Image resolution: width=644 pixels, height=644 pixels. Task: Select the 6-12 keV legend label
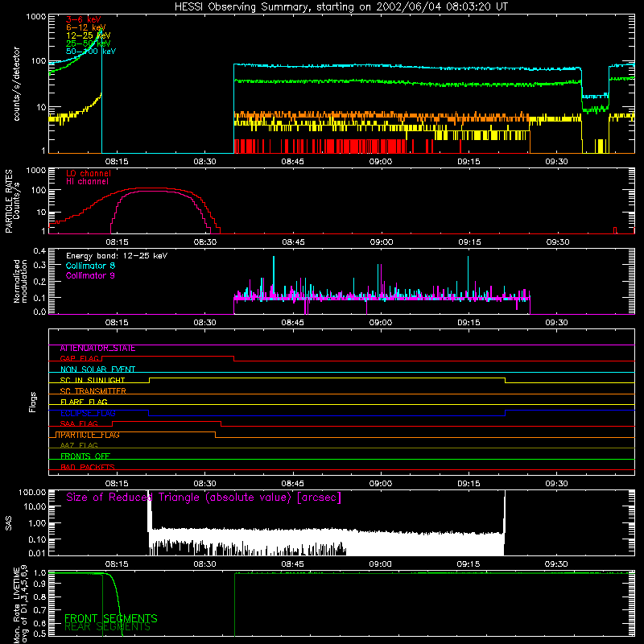(x=86, y=27)
